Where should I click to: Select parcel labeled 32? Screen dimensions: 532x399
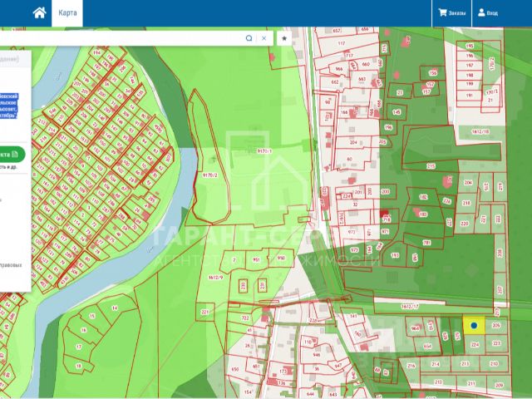point(355,204)
